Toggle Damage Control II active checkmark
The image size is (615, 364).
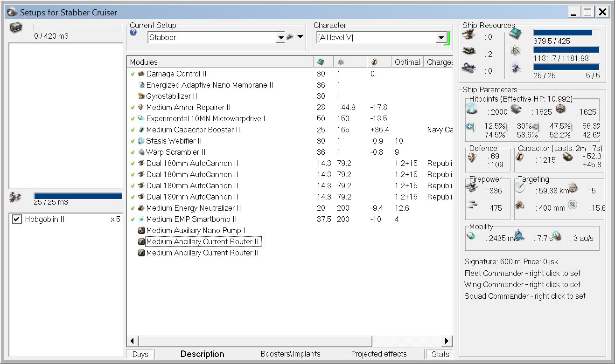[x=133, y=74]
